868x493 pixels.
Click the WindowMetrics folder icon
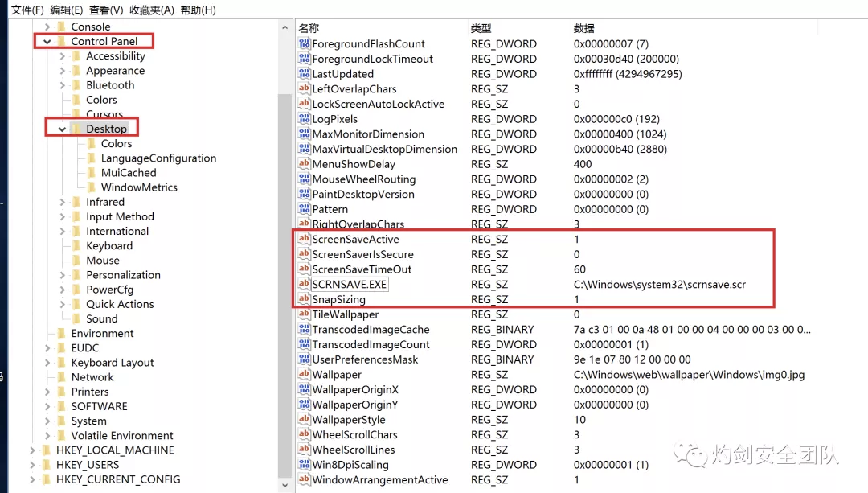[92, 187]
